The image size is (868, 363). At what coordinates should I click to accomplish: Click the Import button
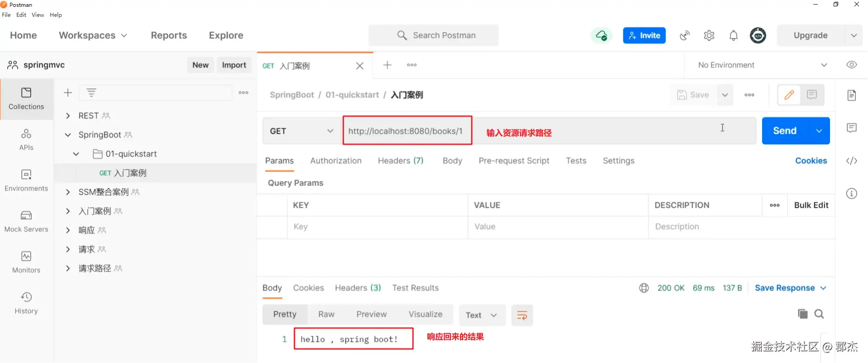click(234, 65)
